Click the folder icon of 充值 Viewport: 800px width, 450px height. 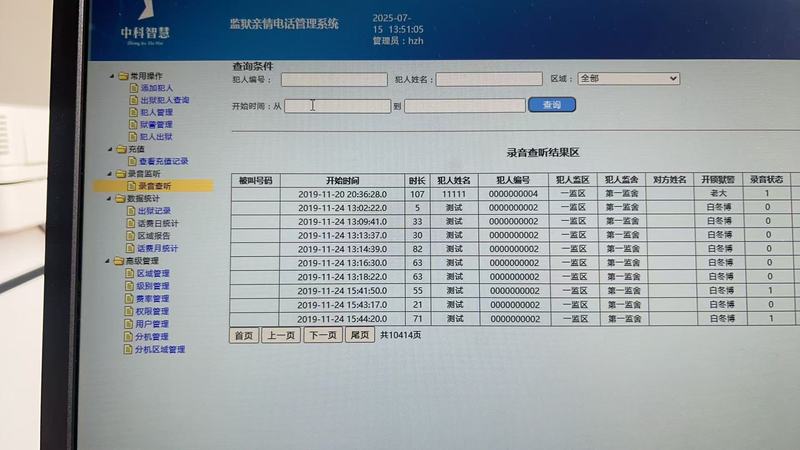[x=121, y=149]
